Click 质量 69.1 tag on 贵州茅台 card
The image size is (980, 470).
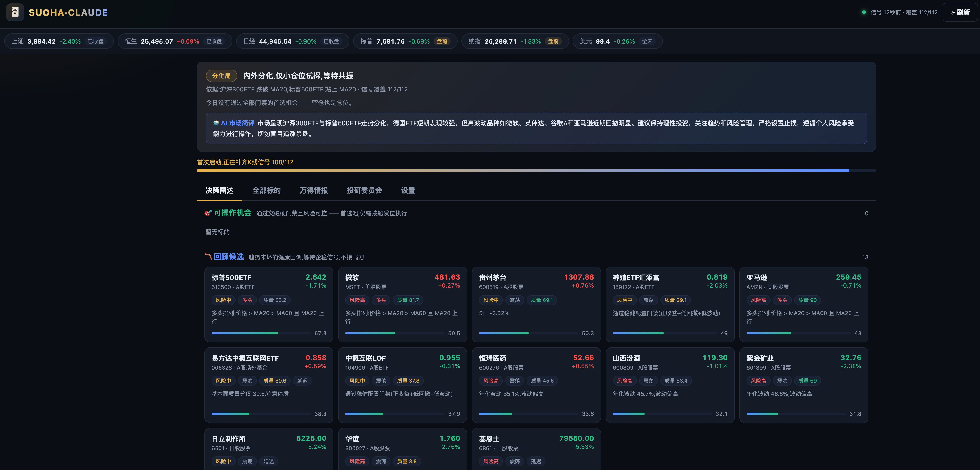(x=542, y=300)
